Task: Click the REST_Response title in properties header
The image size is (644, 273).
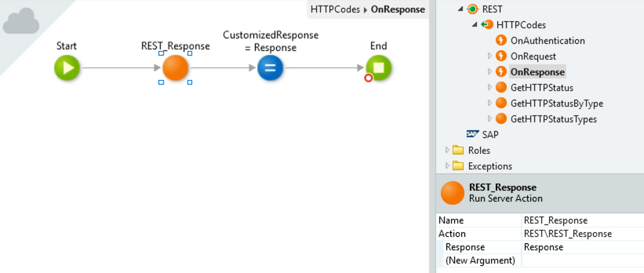Action: click(x=502, y=187)
